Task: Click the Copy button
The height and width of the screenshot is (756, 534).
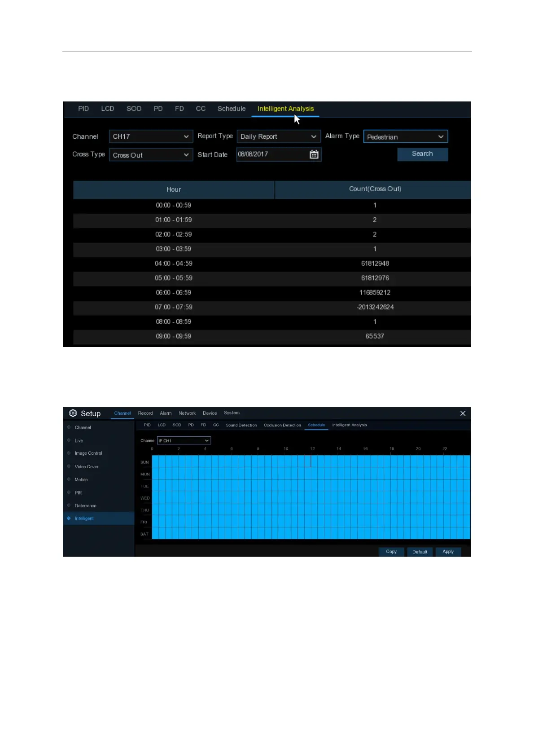Action: tap(391, 552)
